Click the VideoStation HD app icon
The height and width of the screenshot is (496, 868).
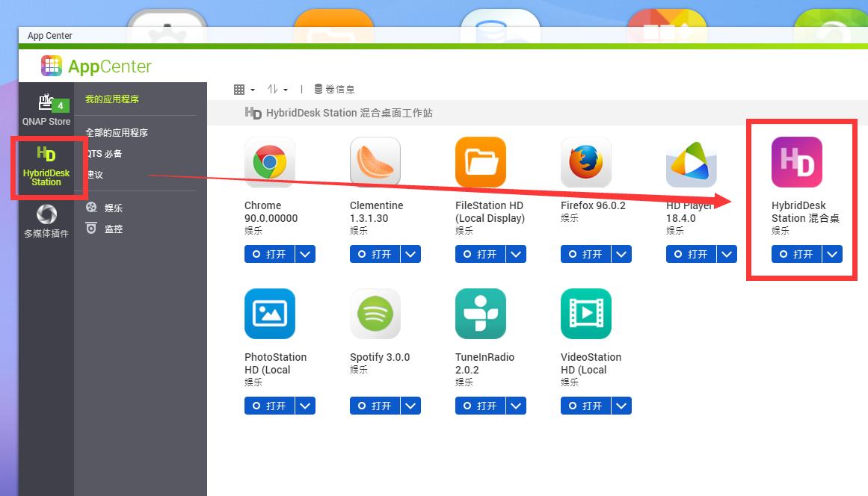[586, 314]
